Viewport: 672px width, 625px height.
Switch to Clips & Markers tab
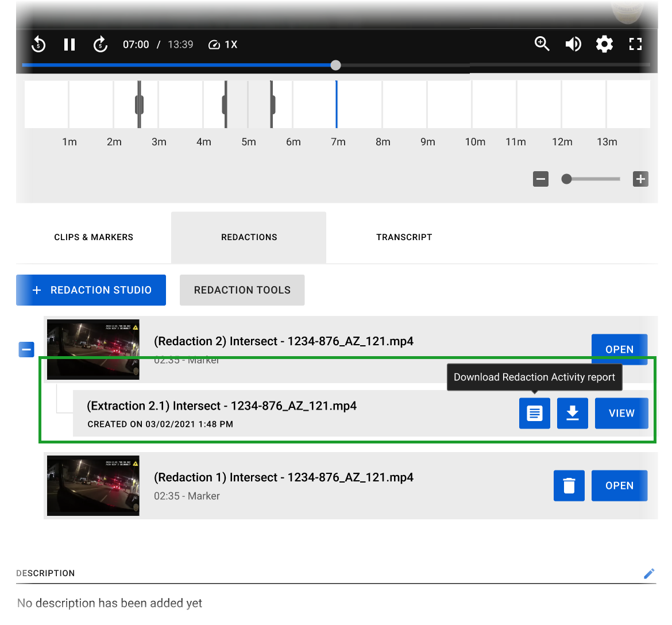[94, 237]
